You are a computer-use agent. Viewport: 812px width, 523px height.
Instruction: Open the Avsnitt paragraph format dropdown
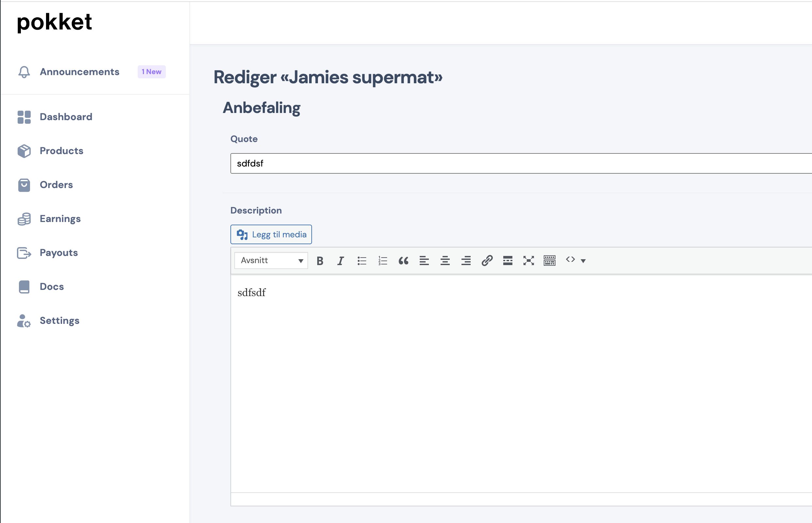[x=271, y=261]
